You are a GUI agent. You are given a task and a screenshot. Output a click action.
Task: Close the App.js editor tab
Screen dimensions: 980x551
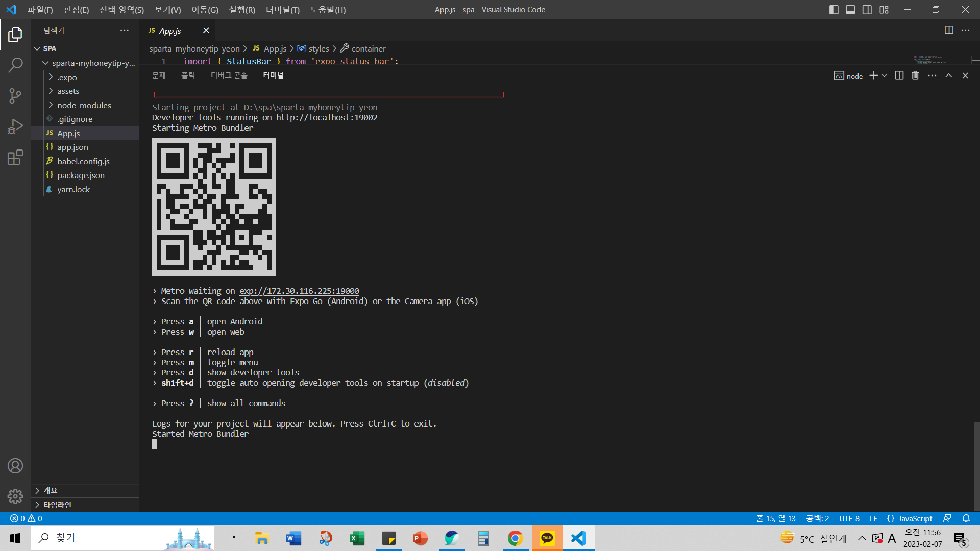tap(206, 31)
